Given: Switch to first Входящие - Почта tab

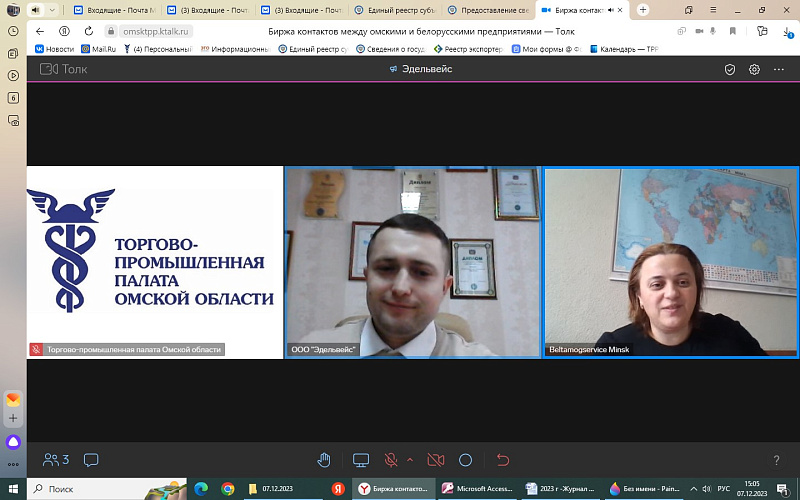Looking at the screenshot, I should pos(115,10).
